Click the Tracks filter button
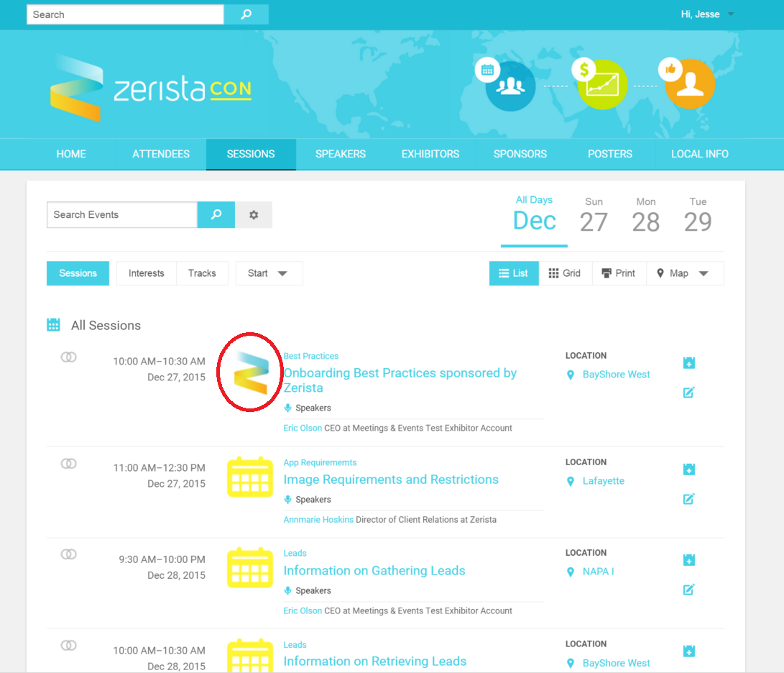The height and width of the screenshot is (673, 784). [x=202, y=273]
